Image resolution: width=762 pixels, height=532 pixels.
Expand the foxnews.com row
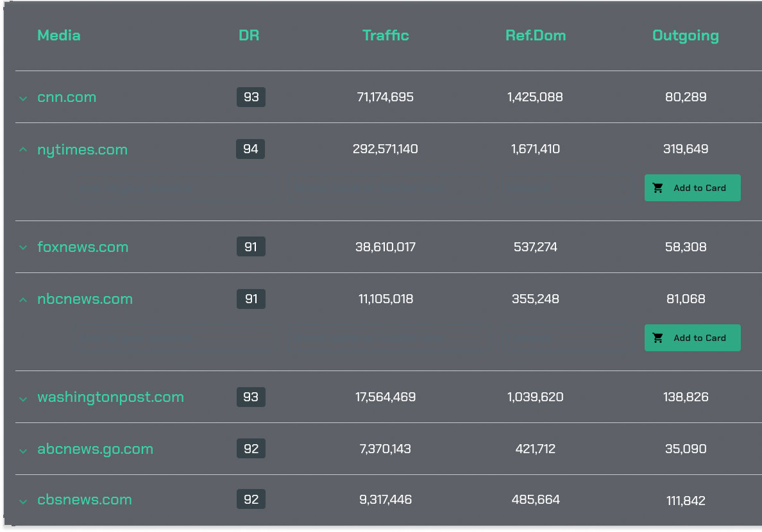pyautogui.click(x=23, y=247)
